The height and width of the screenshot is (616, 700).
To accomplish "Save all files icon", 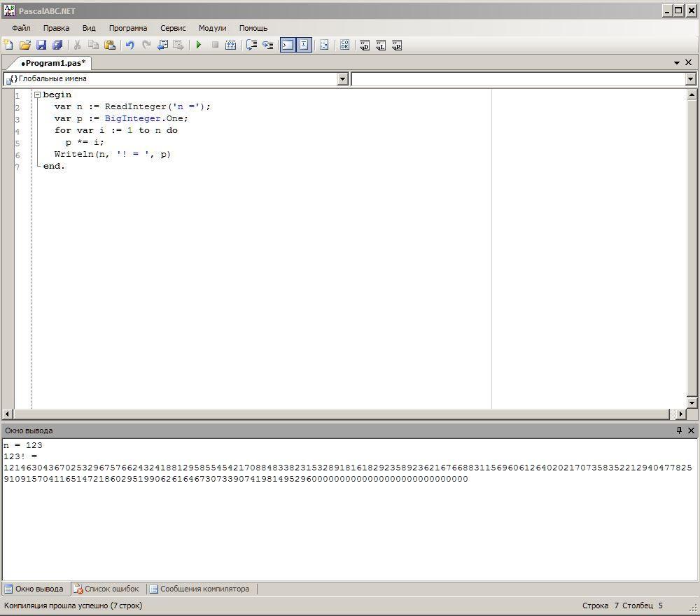I will pos(57,45).
